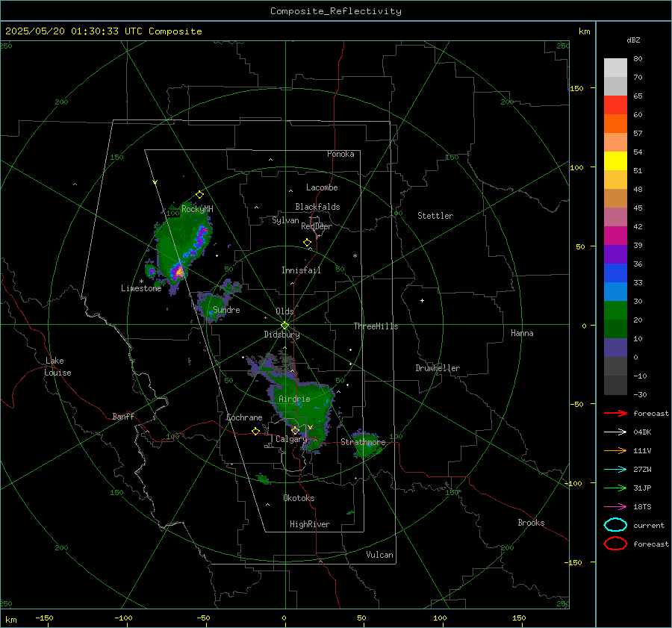Screen dimensions: 672x628
Task: Click the yellow radar site diamond at Didsbury
Action: coord(284,326)
